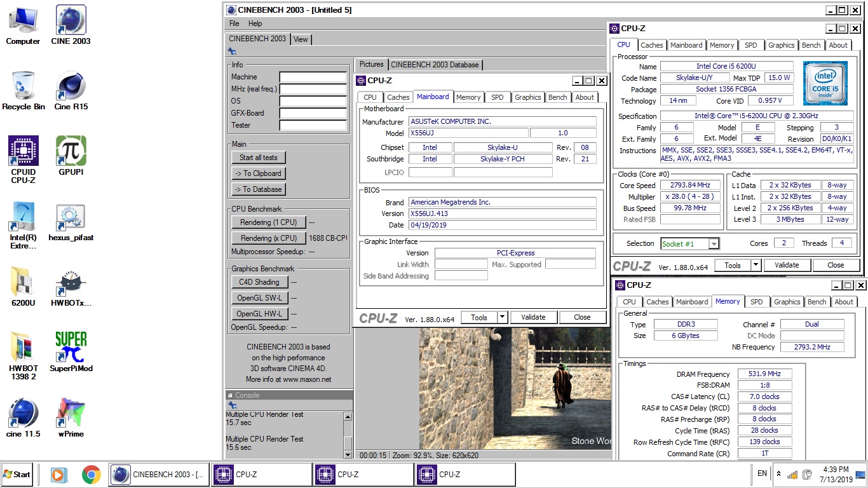Image resolution: width=868 pixels, height=488 pixels.
Task: Start C4D Shading benchmark
Action: coord(259,282)
